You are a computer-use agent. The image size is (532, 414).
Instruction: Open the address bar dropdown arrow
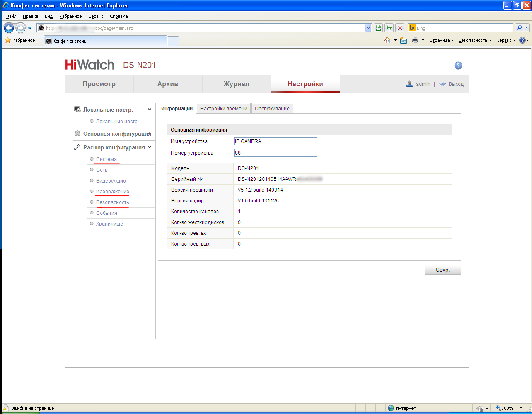click(x=369, y=28)
